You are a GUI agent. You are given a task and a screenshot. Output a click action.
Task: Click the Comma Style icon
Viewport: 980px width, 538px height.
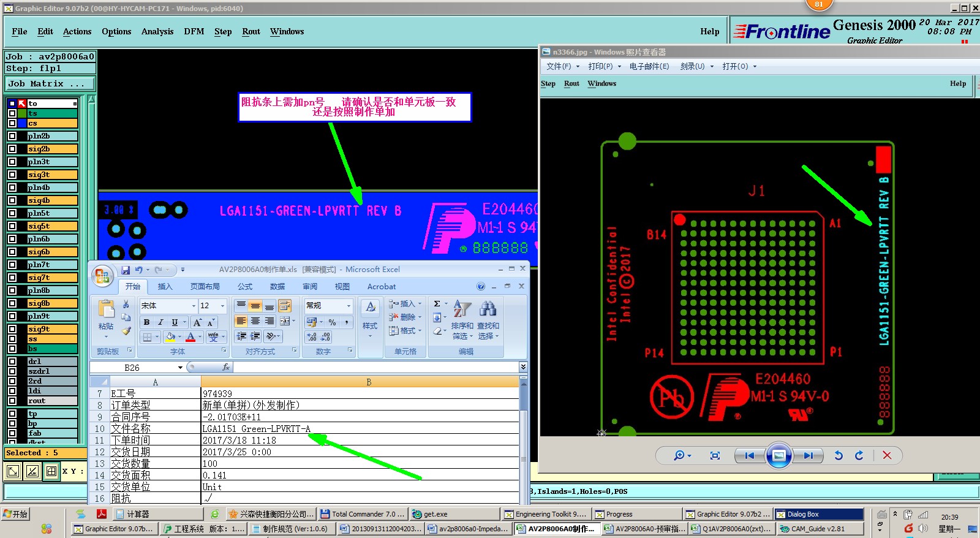coord(347,322)
